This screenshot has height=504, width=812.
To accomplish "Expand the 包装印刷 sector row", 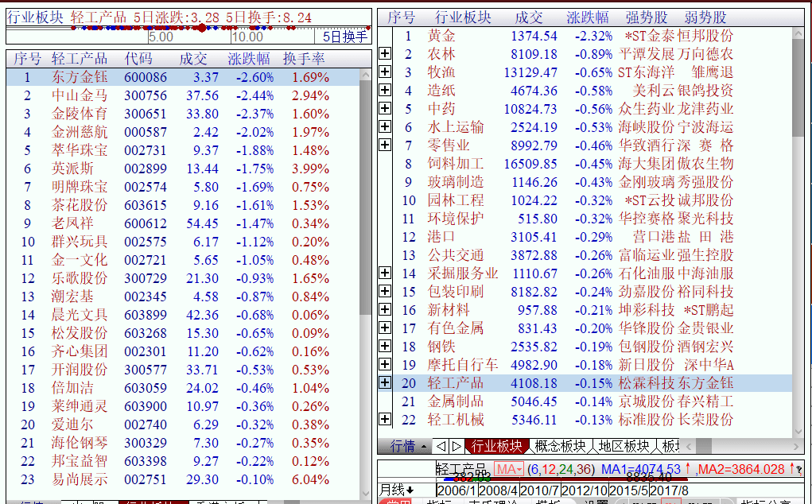I will point(385,291).
